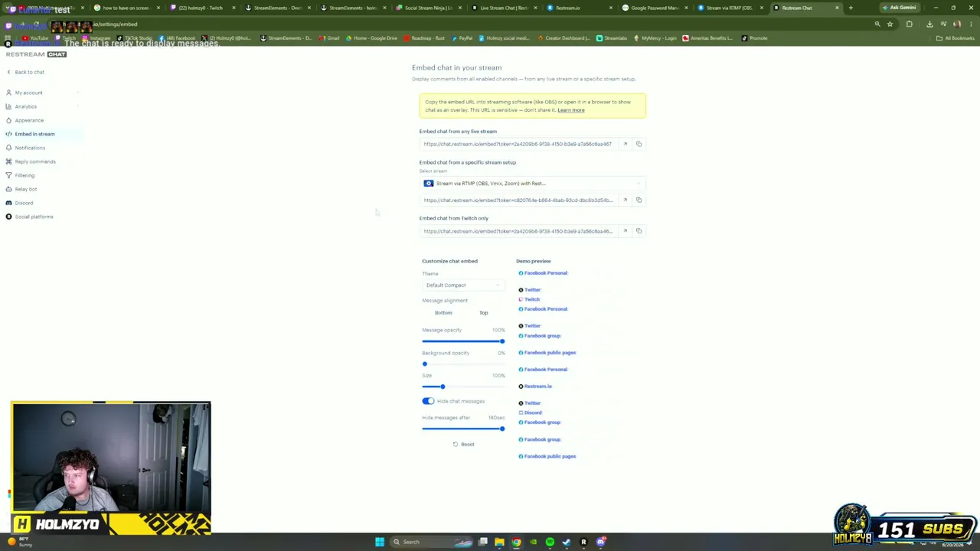Click the Learn more link
The image size is (980, 551).
click(x=571, y=110)
